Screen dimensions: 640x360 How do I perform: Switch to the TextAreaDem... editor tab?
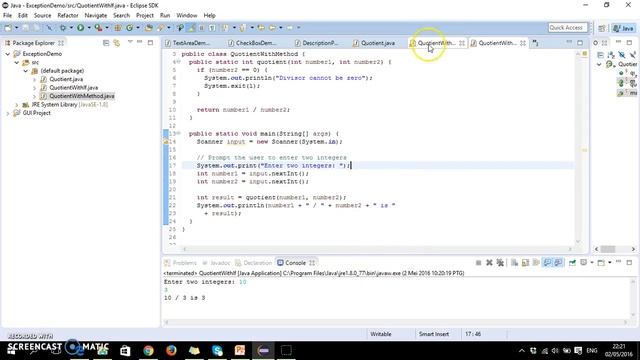pyautogui.click(x=188, y=43)
